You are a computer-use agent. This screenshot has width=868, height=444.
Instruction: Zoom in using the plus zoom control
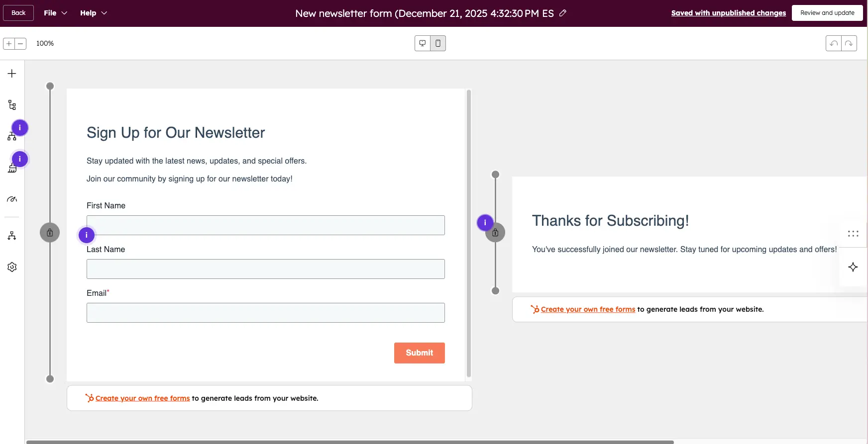coord(8,43)
